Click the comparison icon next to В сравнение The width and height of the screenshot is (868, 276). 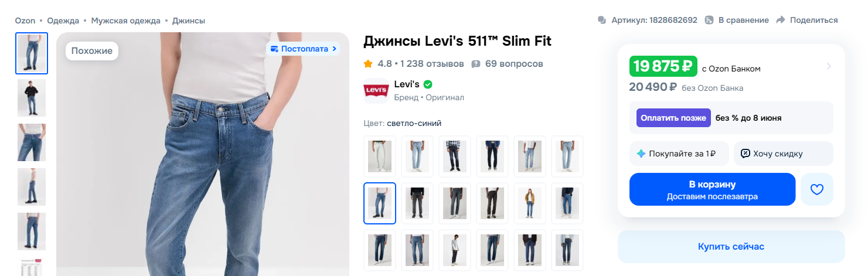point(709,20)
